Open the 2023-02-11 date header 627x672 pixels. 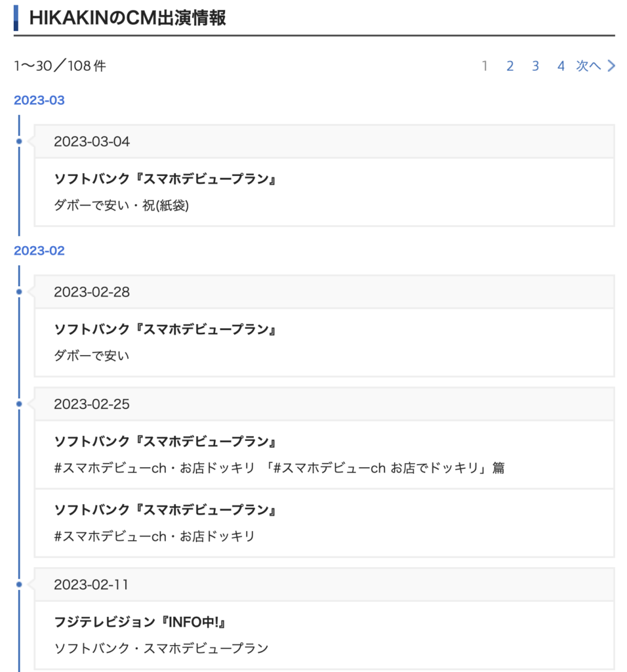324,585
